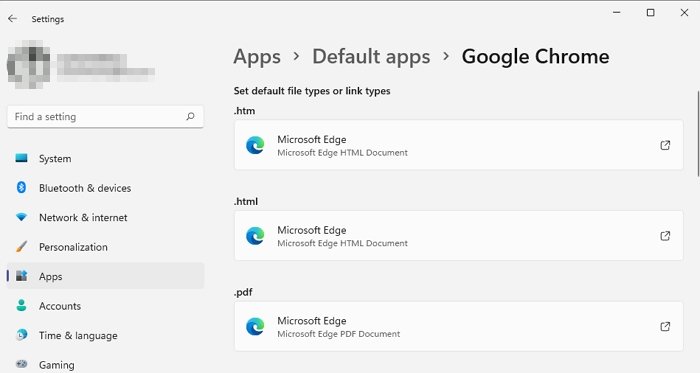This screenshot has height=373, width=700.
Task: Click the Accounts person icon
Action: click(21, 306)
